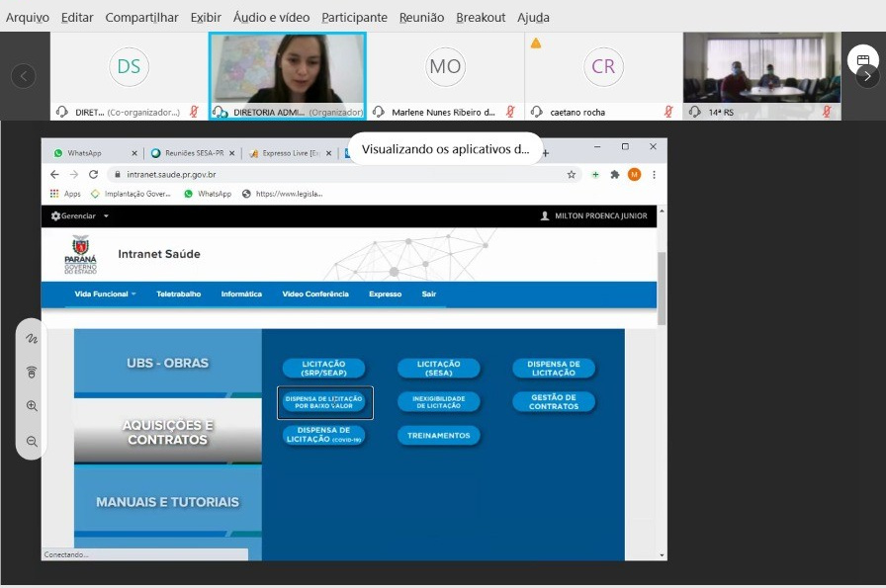Open the Reunião menu
The width and height of the screenshot is (886, 588).
(x=421, y=17)
